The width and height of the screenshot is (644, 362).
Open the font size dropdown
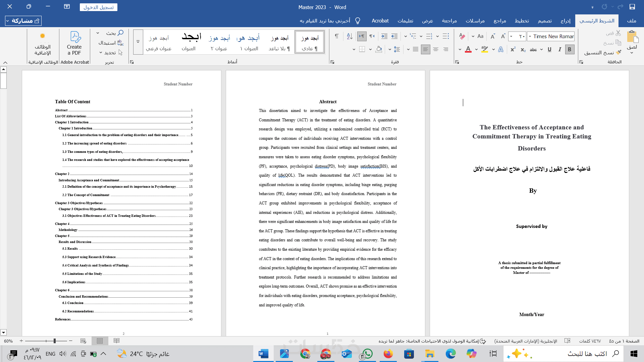(511, 37)
